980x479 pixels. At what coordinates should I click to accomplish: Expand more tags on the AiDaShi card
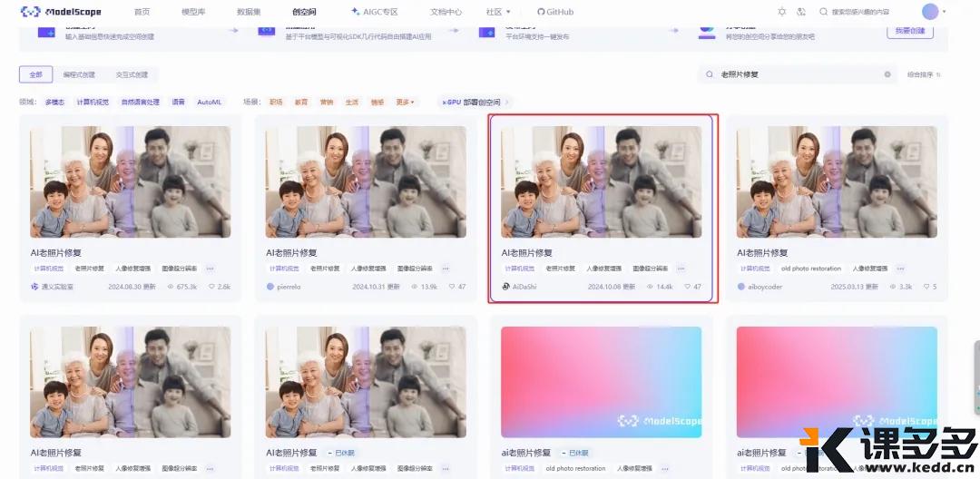pyautogui.click(x=681, y=269)
